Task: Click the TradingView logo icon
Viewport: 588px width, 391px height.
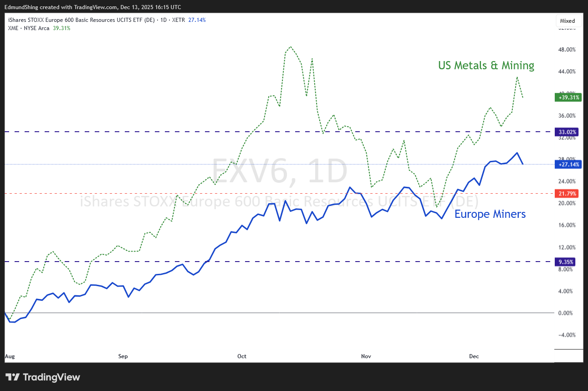Action: pos(12,377)
